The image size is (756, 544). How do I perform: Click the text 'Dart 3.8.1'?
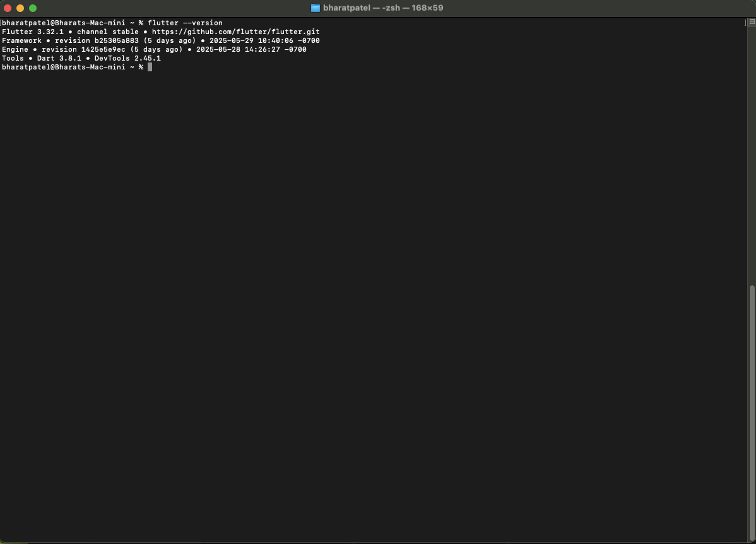pyautogui.click(x=59, y=58)
